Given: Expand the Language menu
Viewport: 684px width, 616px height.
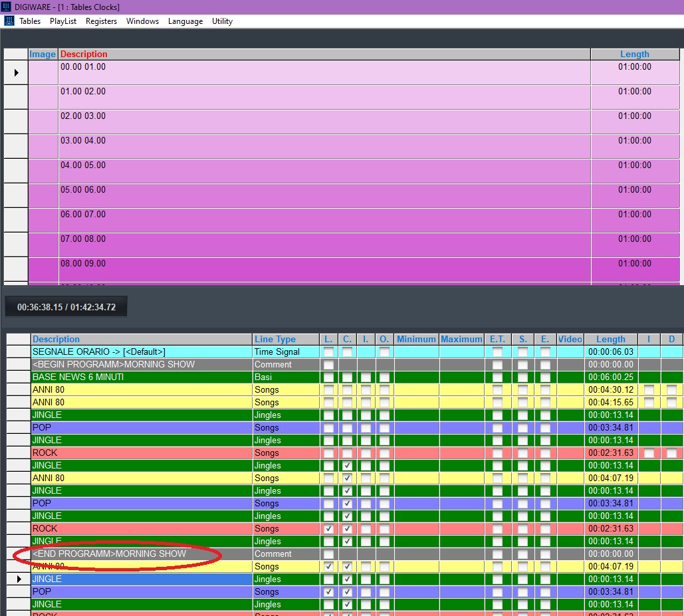Looking at the screenshot, I should 185,21.
